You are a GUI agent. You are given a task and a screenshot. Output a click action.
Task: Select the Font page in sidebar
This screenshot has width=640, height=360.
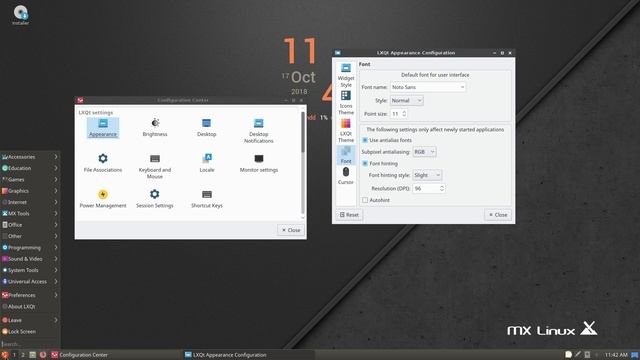click(346, 155)
